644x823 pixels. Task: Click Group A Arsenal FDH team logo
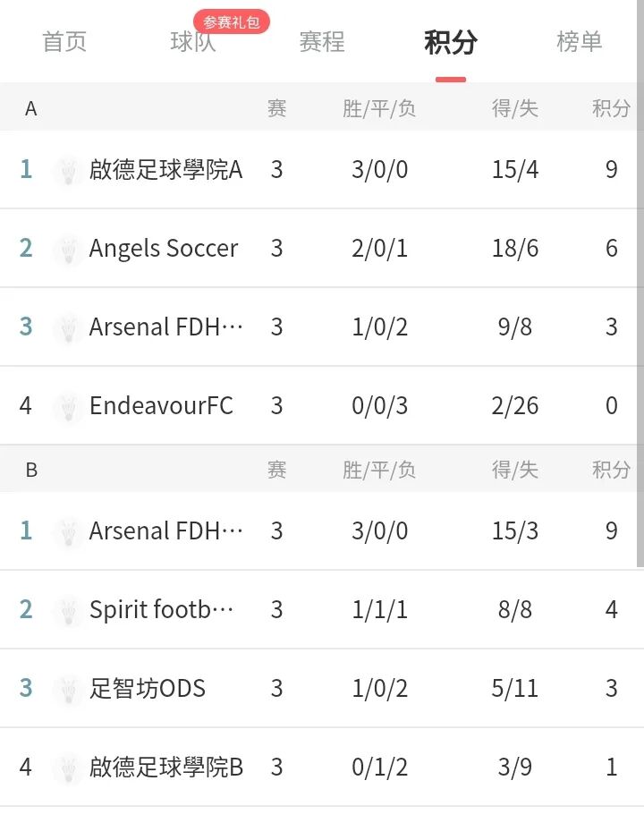click(x=68, y=328)
